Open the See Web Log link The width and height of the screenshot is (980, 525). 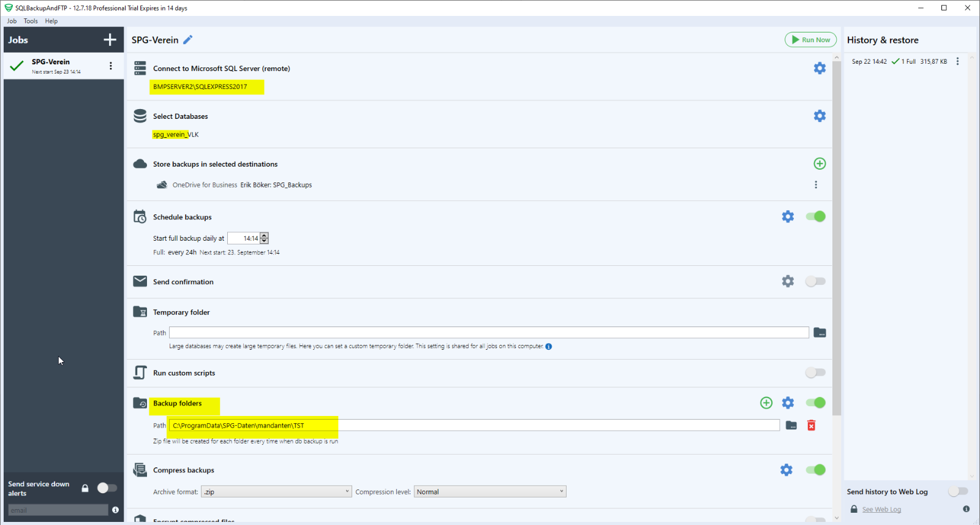tap(881, 510)
